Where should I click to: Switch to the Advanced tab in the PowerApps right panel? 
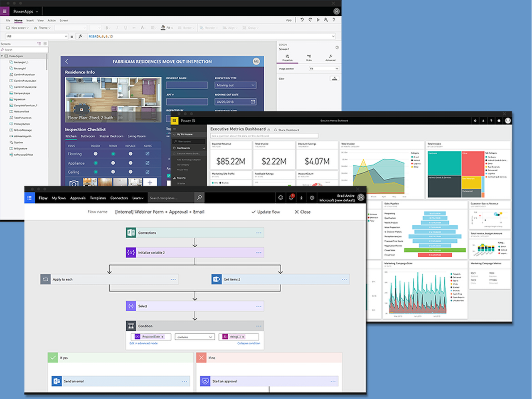(330, 58)
